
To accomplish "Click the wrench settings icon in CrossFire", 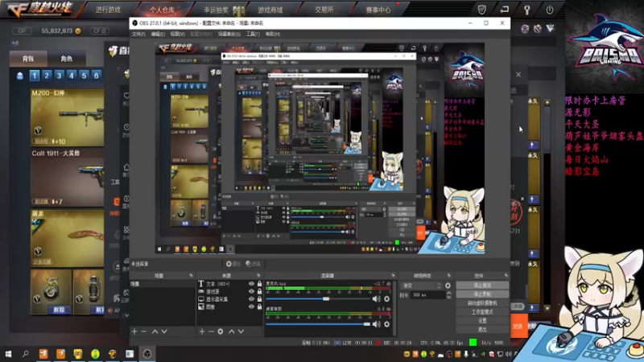I will coord(526,10).
